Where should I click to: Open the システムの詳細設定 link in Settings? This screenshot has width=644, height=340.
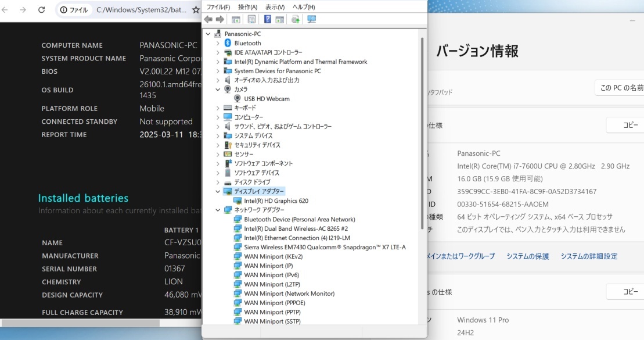tap(589, 256)
